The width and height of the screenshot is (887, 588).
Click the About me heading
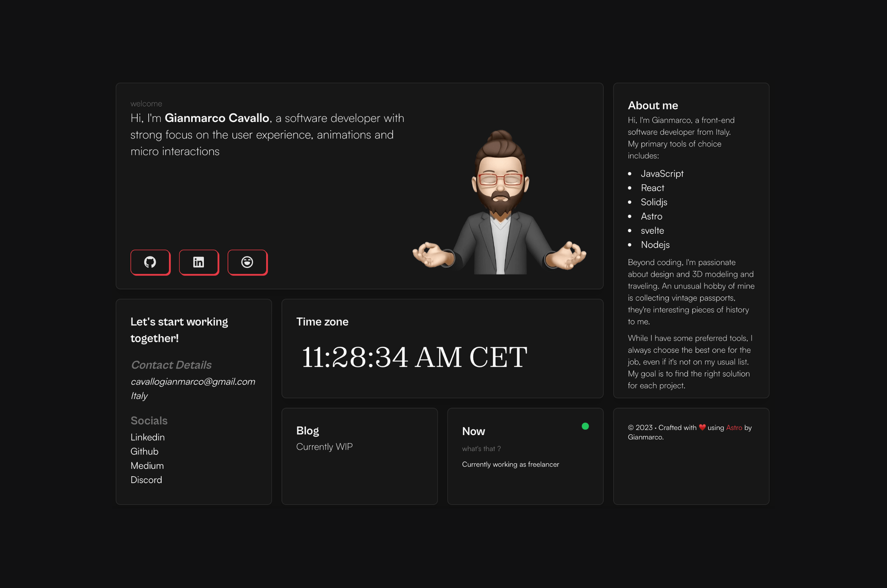tap(652, 105)
